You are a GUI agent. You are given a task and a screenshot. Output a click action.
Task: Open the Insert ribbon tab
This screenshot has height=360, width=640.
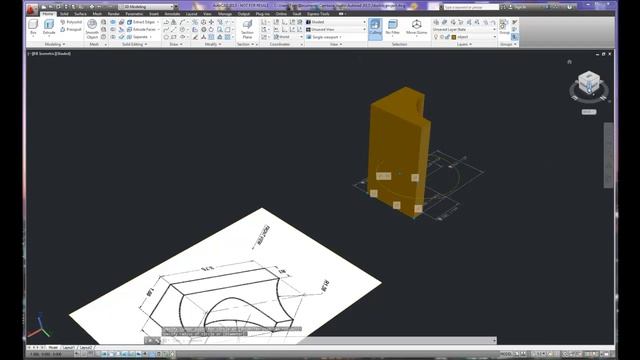tap(154, 14)
